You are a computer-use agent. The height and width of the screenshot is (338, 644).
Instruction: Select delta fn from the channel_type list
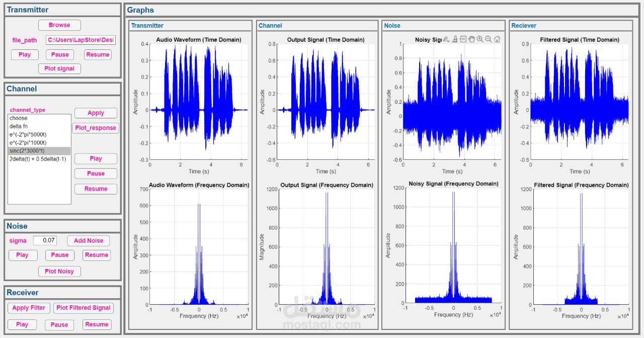coord(30,126)
